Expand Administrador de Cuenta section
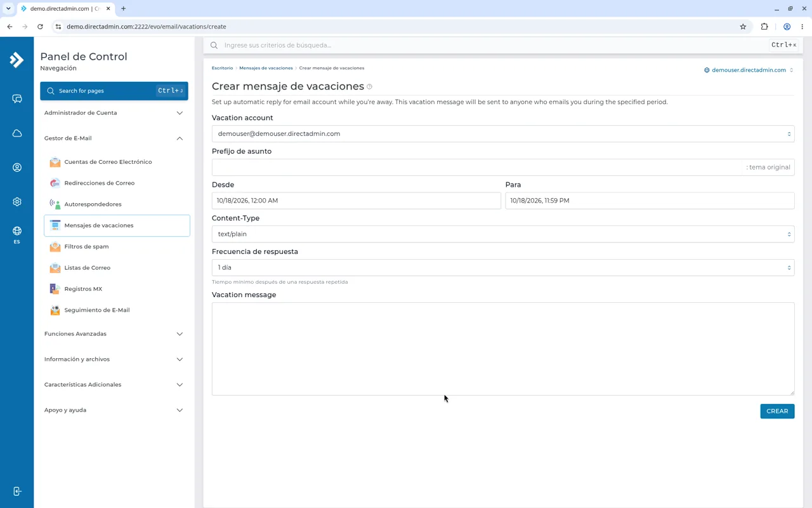 click(x=114, y=113)
